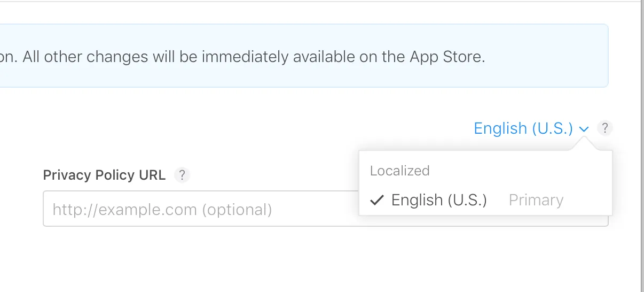The width and height of the screenshot is (644, 292).
Task: Click the http://example.com placeholder text
Action: click(x=162, y=209)
